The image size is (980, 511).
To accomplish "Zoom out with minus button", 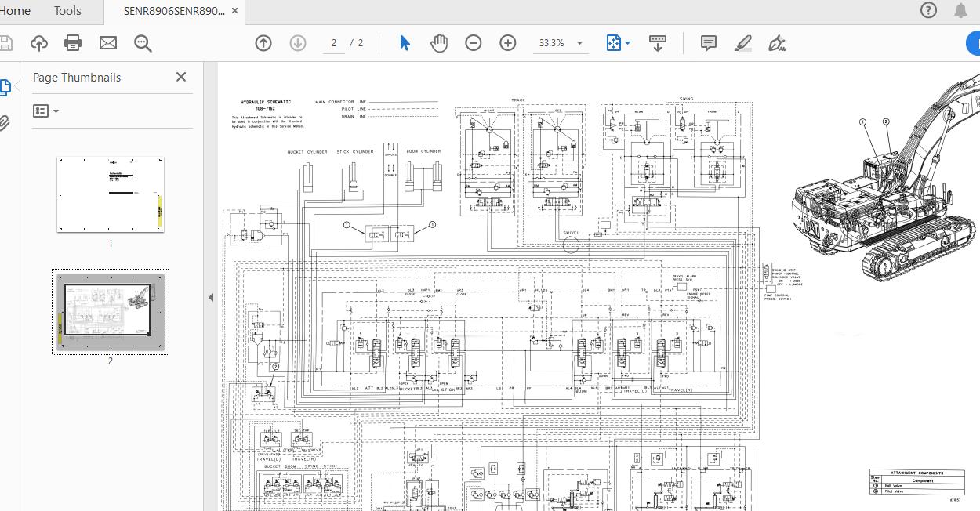I will click(474, 43).
